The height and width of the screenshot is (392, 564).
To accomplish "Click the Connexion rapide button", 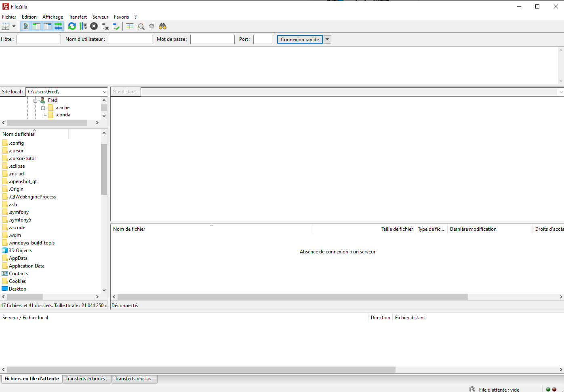I will [300, 39].
